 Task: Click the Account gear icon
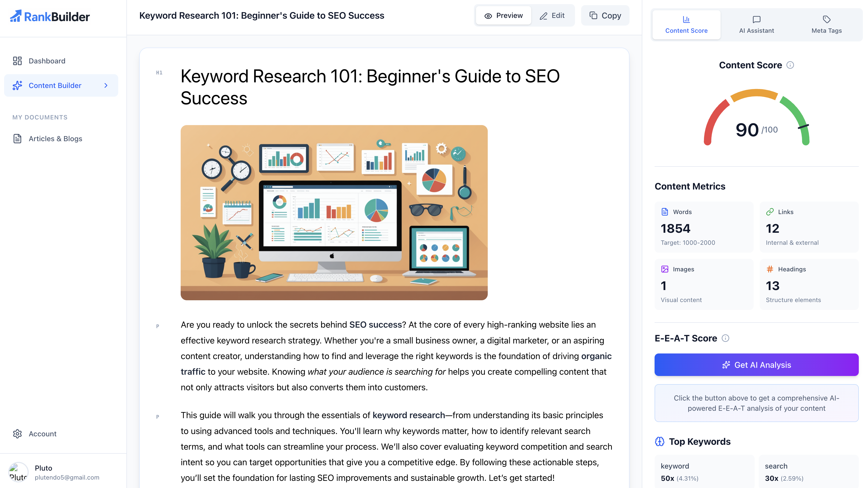click(x=17, y=434)
